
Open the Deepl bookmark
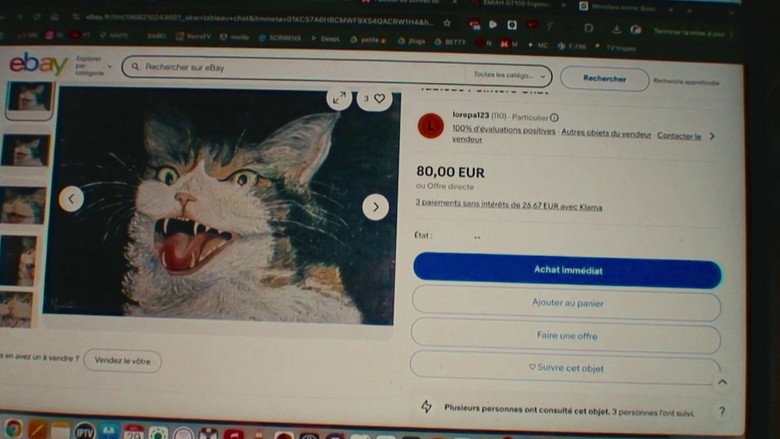click(x=326, y=39)
